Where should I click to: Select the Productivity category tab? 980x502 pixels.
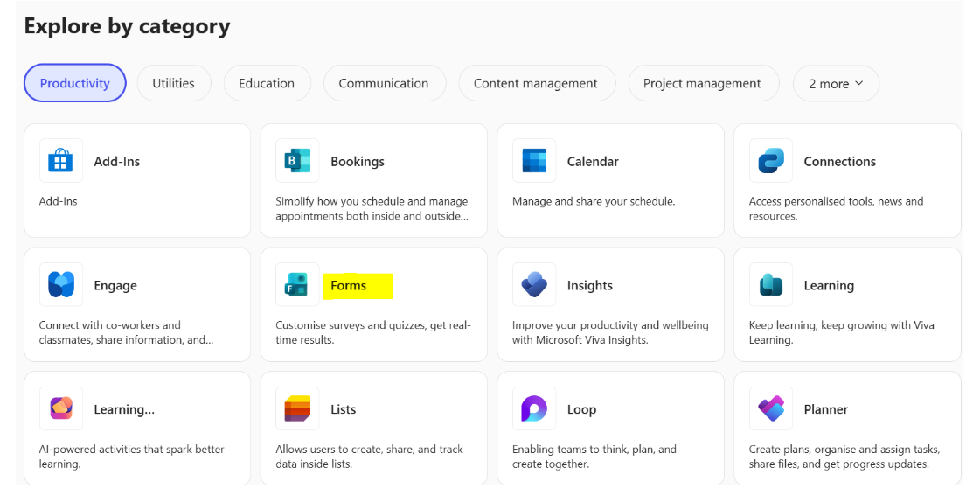click(75, 84)
